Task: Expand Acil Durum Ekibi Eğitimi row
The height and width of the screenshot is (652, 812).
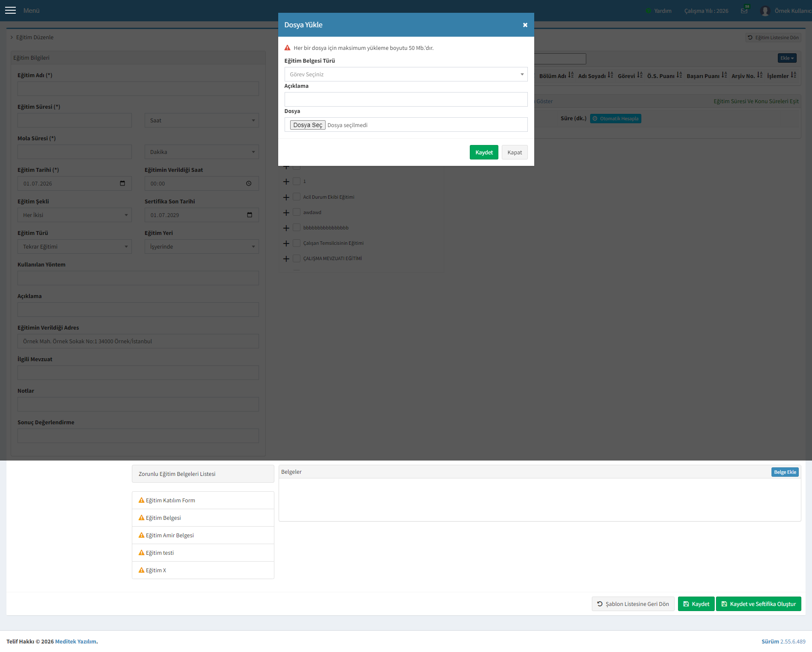Action: (x=286, y=197)
